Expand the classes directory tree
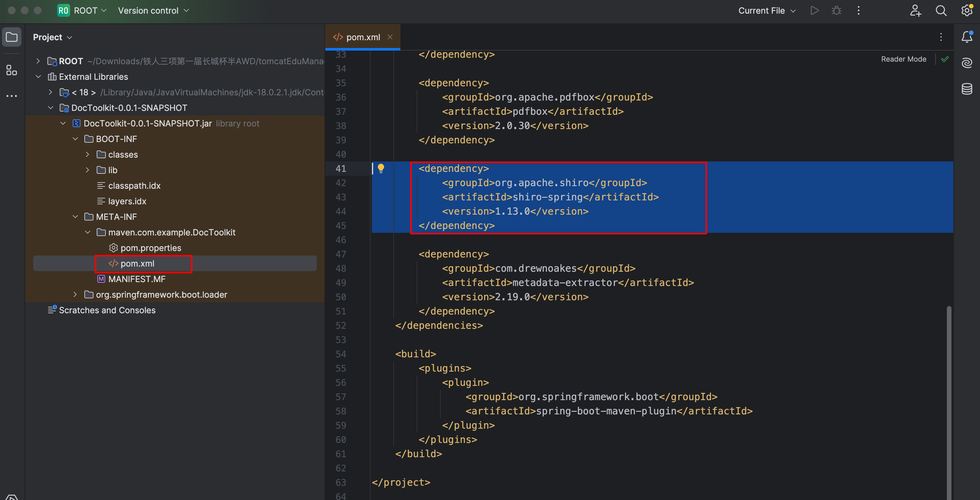The width and height of the screenshot is (980, 500). 87,154
